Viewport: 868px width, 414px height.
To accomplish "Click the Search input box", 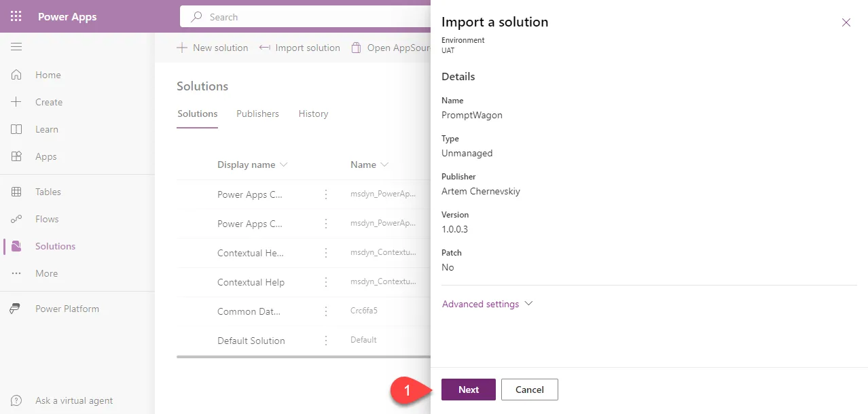I will coord(306,17).
